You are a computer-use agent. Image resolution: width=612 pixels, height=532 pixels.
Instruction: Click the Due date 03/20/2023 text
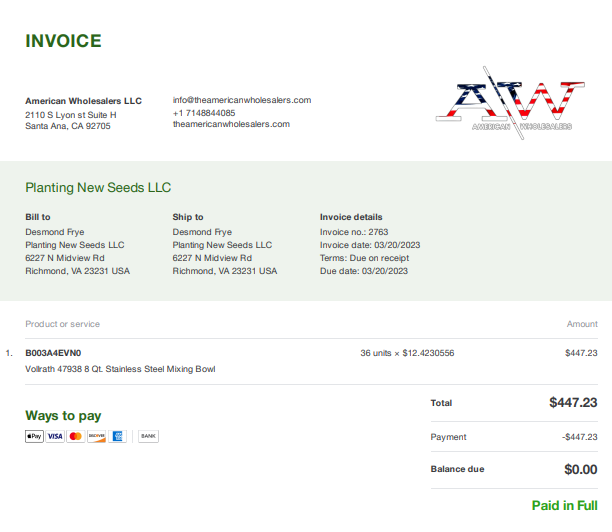pyautogui.click(x=364, y=271)
